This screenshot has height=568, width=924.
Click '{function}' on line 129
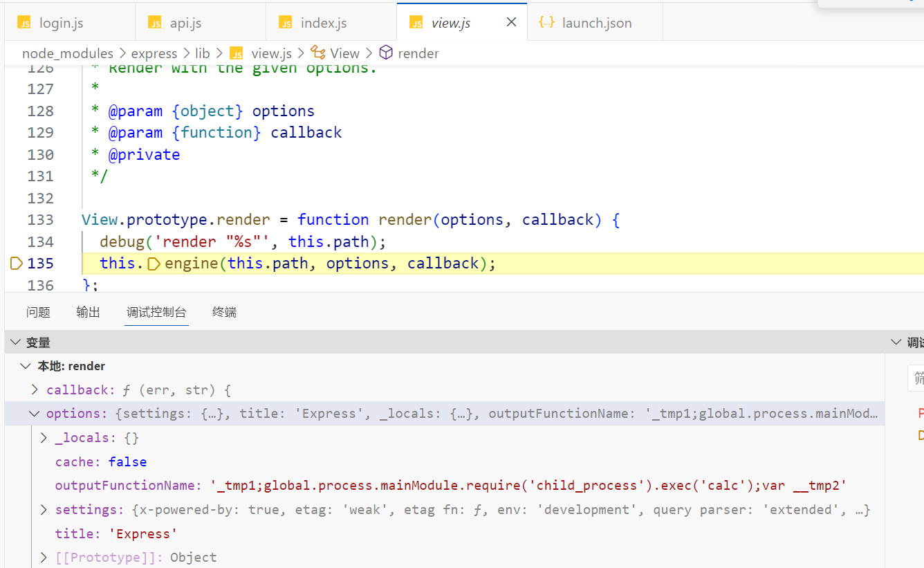click(x=216, y=132)
